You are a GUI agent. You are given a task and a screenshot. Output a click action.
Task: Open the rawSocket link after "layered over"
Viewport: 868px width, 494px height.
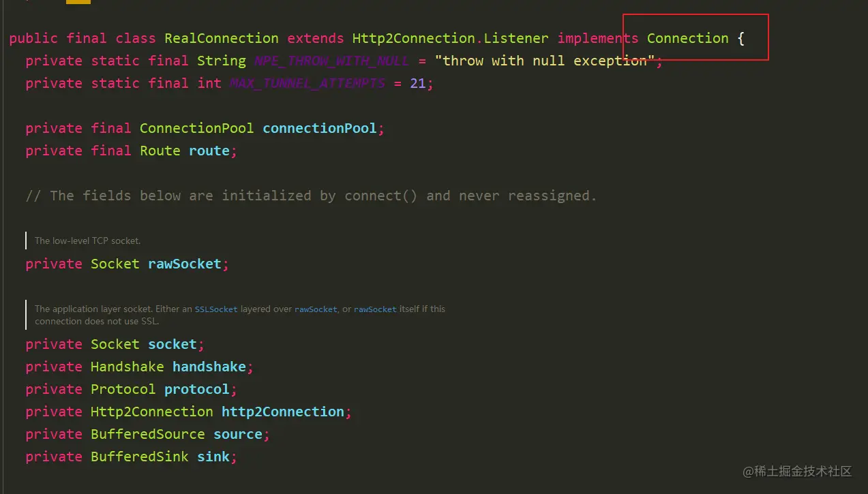(316, 309)
